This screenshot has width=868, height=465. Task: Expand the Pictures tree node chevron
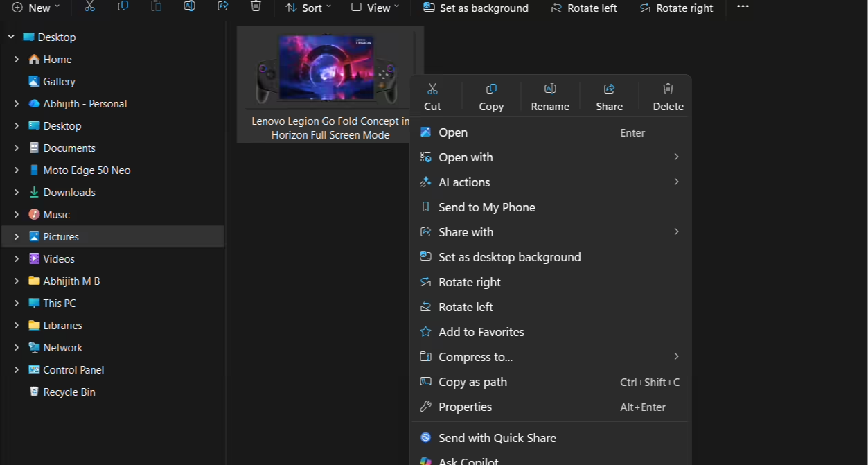tap(17, 236)
